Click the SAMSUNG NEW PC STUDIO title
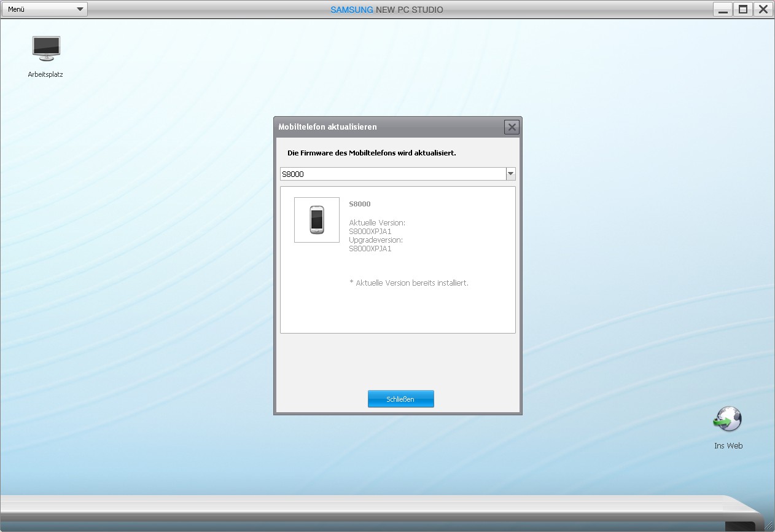Image resolution: width=775 pixels, height=532 pixels. (x=387, y=10)
